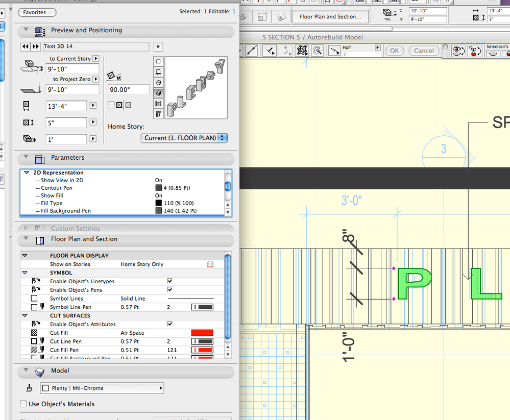The image size is (510, 420).
Task: Click the Show on Stories building icon
Action: coord(210,264)
